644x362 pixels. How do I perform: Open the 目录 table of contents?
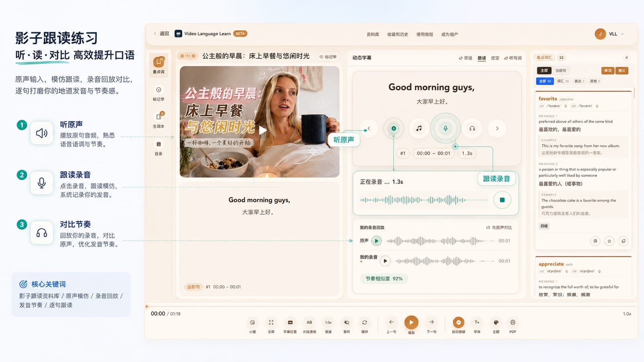[159, 148]
